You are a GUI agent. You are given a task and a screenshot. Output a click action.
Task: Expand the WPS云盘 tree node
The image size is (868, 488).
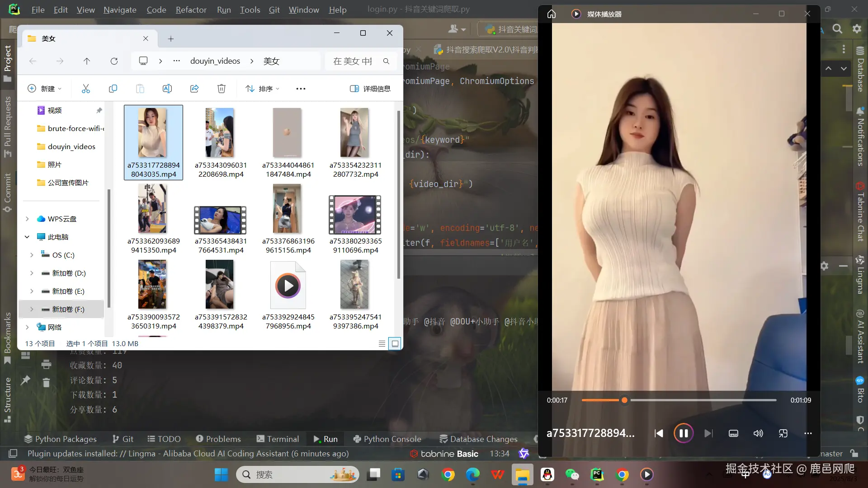pos(27,219)
